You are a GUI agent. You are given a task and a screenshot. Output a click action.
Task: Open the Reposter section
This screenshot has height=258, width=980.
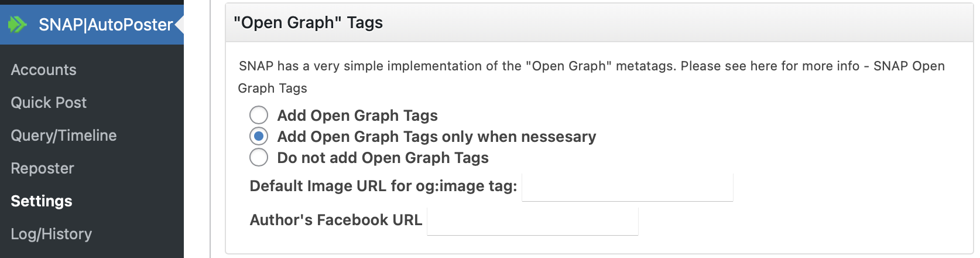point(42,168)
